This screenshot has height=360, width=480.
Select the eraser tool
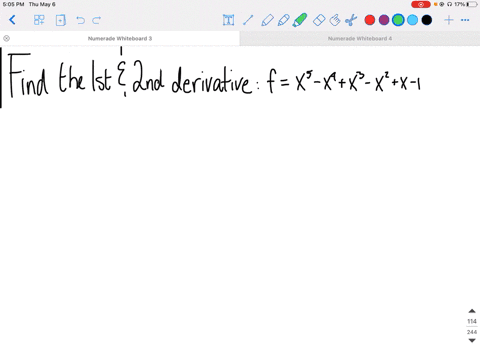point(319,20)
